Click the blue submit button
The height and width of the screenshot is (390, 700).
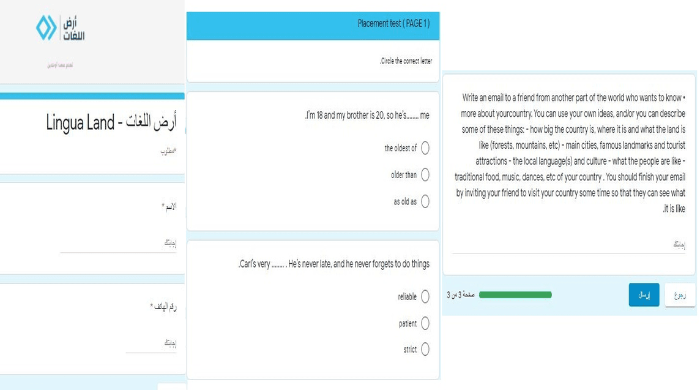tap(644, 295)
